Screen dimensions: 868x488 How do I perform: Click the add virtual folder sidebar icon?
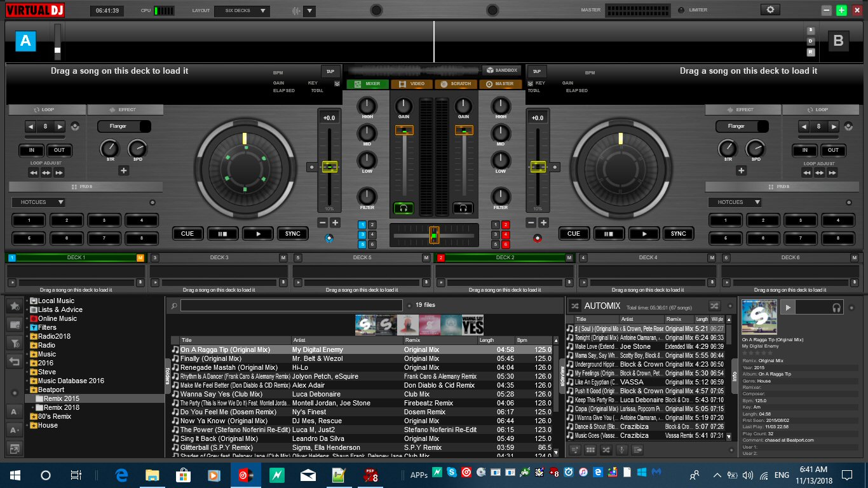tap(14, 325)
